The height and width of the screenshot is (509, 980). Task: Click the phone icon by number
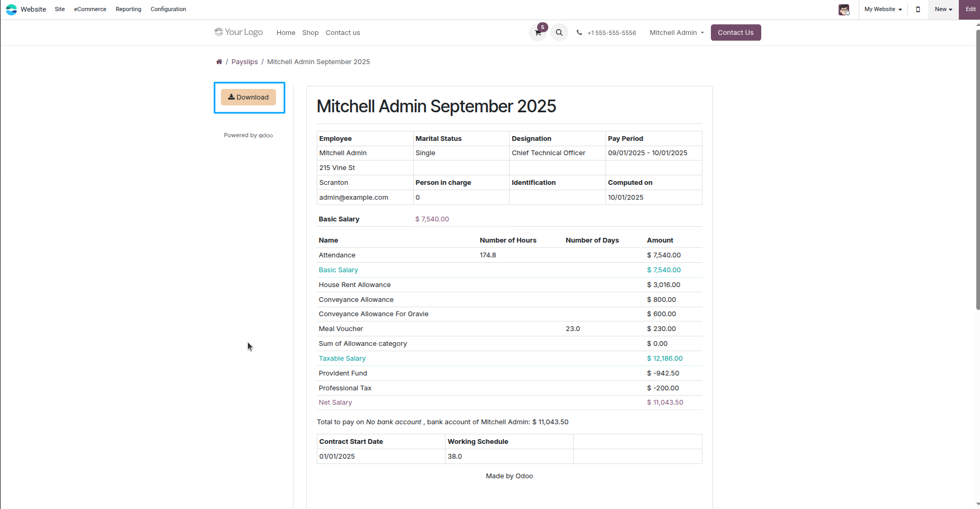(x=579, y=33)
